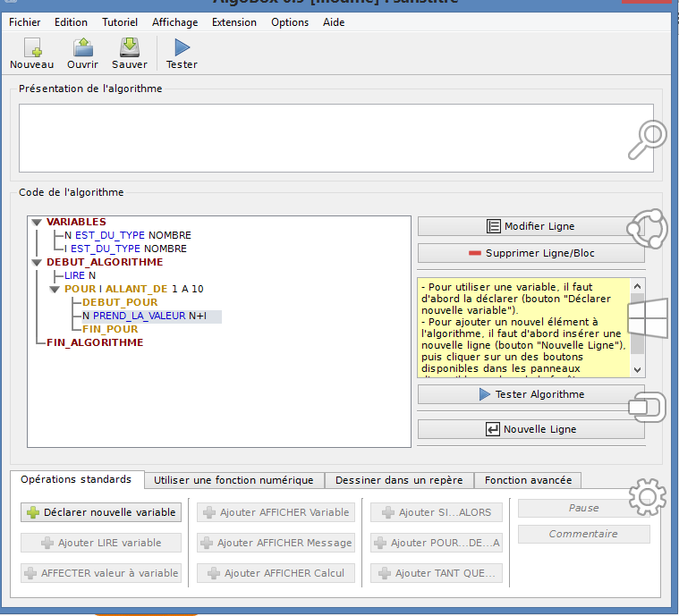This screenshot has height=616, width=679.
Task: Click the magnifier search overlay icon
Action: coord(647,139)
